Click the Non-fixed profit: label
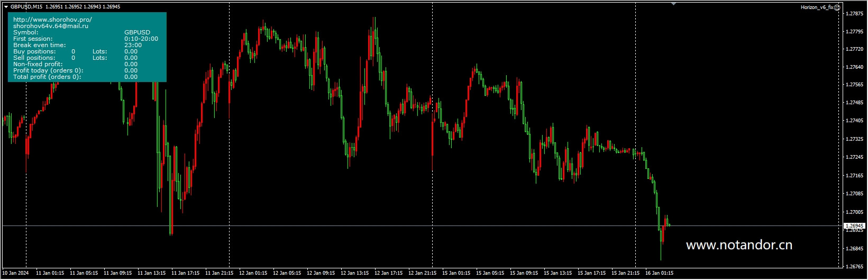 point(38,64)
